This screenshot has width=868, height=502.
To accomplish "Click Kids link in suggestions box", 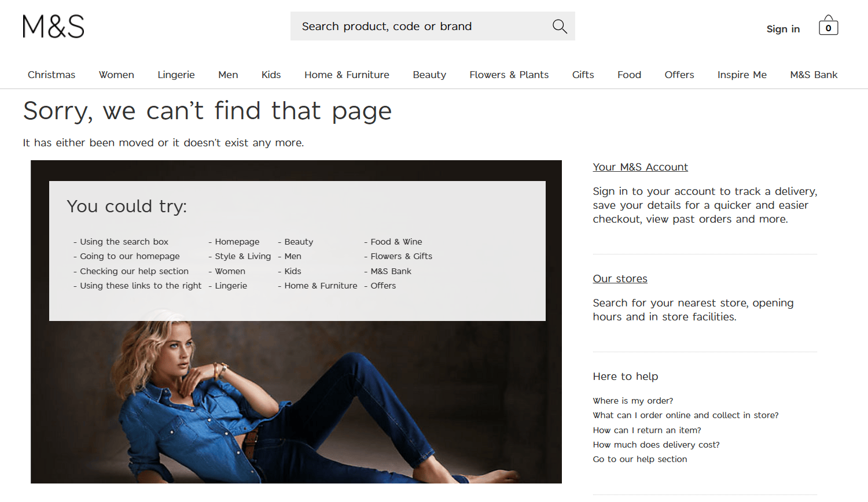I will pyautogui.click(x=293, y=271).
